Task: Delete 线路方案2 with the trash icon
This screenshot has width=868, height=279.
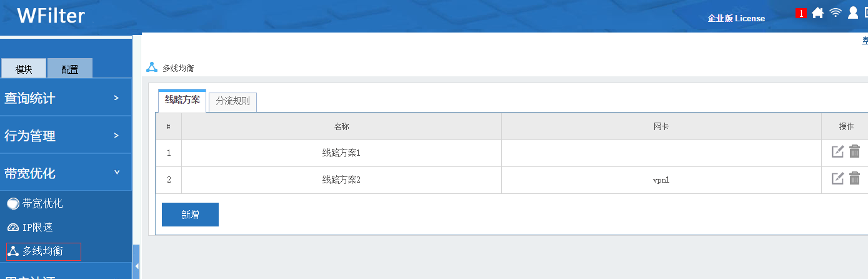Action: coord(855,179)
